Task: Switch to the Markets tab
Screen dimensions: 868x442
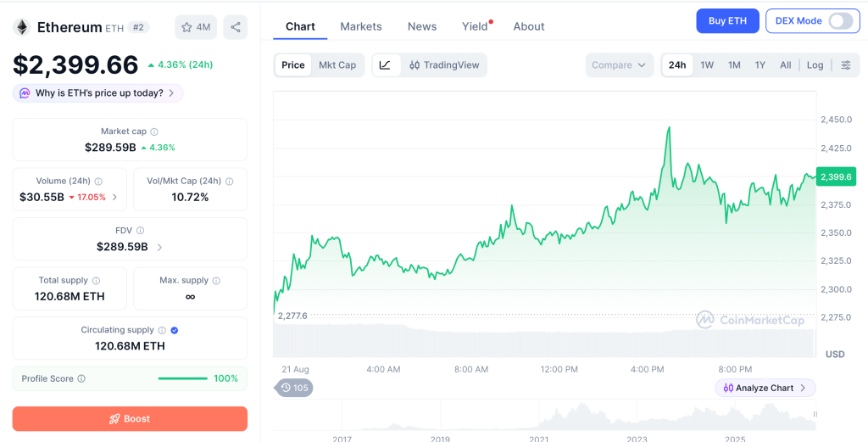Action: pos(361,26)
